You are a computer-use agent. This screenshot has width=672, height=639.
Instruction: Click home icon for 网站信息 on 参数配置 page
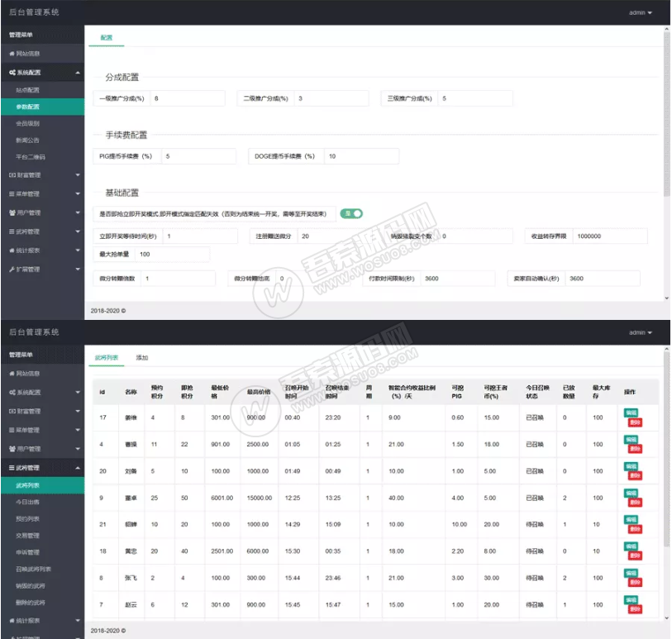[x=12, y=54]
